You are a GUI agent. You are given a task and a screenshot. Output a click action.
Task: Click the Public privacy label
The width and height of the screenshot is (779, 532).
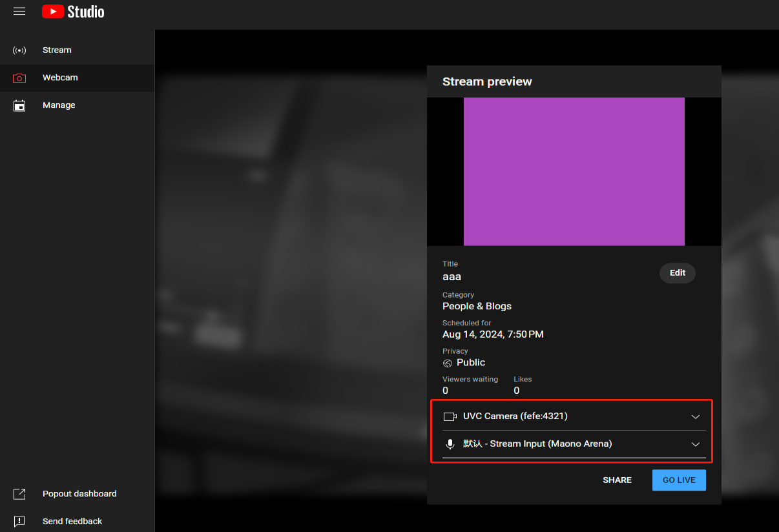pos(471,363)
